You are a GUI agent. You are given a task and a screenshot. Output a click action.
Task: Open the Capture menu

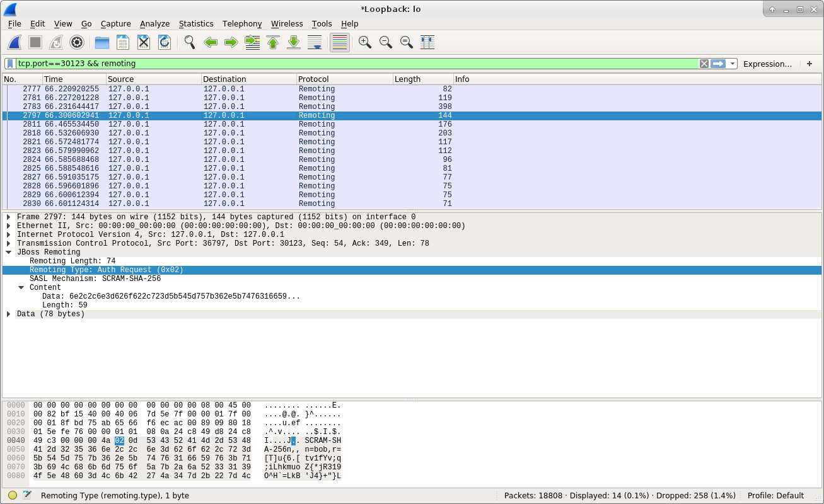coord(115,23)
